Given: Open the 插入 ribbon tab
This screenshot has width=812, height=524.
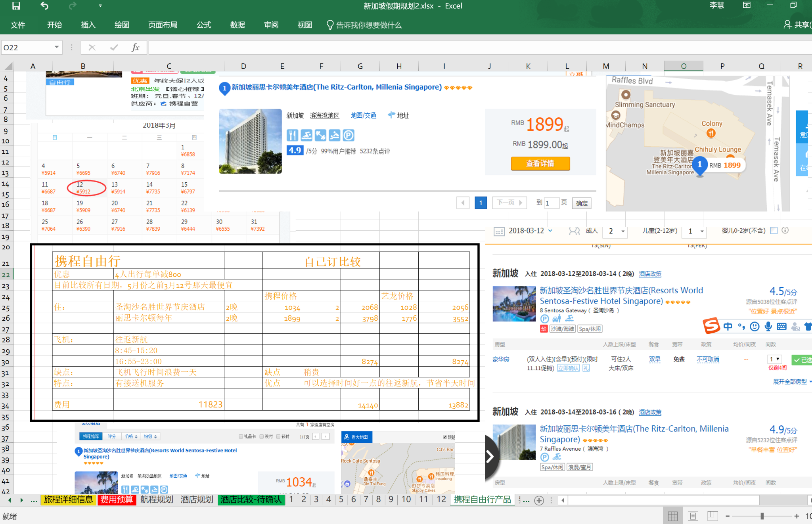Looking at the screenshot, I should click(88, 25).
